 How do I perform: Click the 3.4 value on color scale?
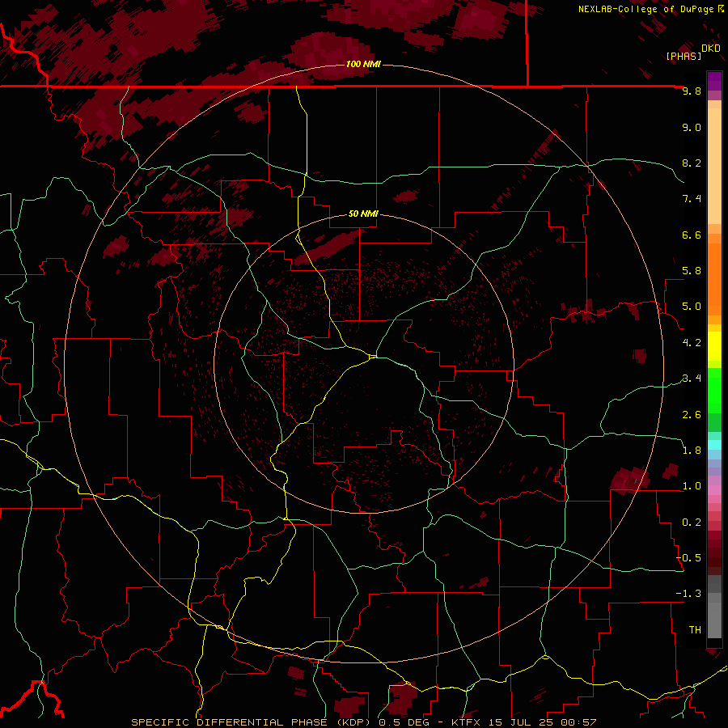click(x=692, y=379)
